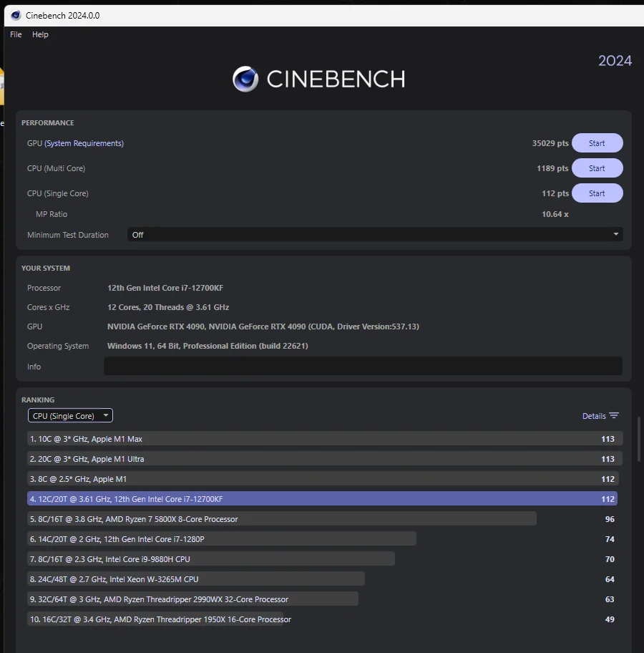Open the System Requirements link
644x653 pixels.
click(84, 143)
